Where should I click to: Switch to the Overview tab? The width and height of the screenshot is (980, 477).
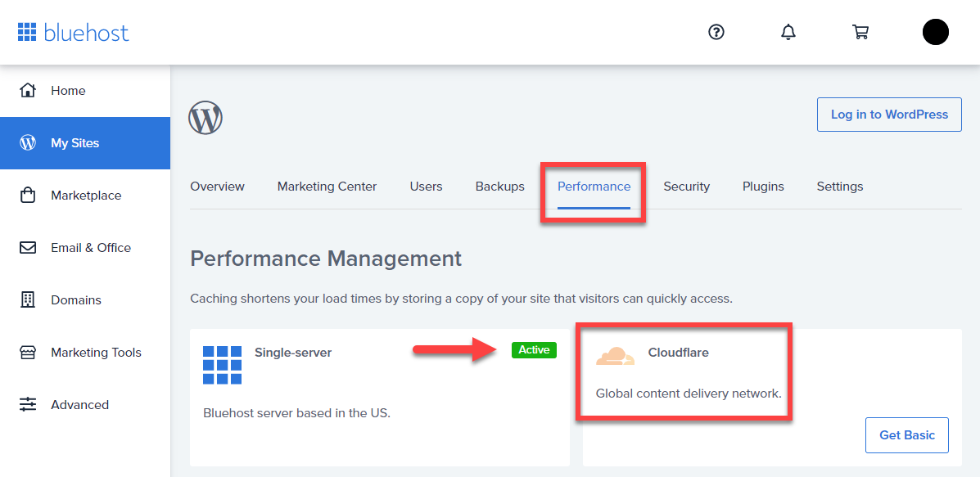218,186
